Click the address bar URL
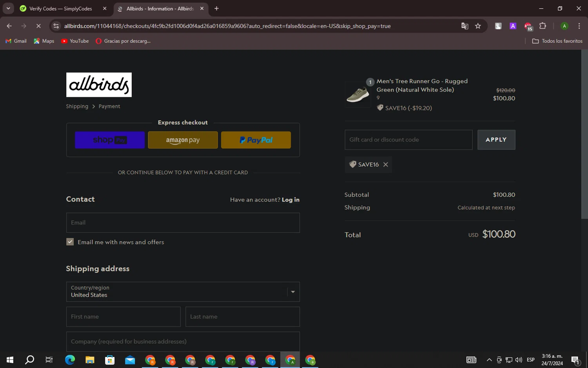This screenshot has height=368, width=588. 227,26
